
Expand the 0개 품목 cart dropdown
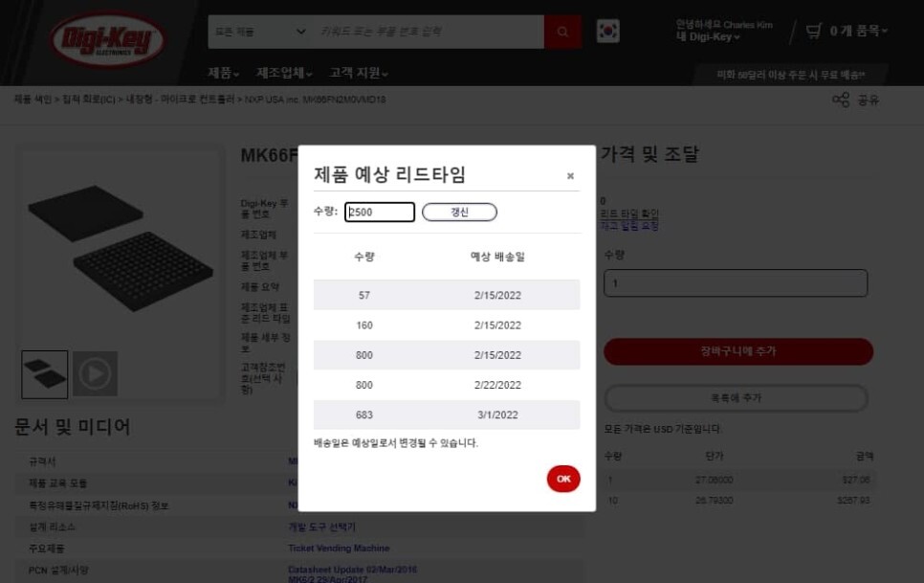click(858, 31)
